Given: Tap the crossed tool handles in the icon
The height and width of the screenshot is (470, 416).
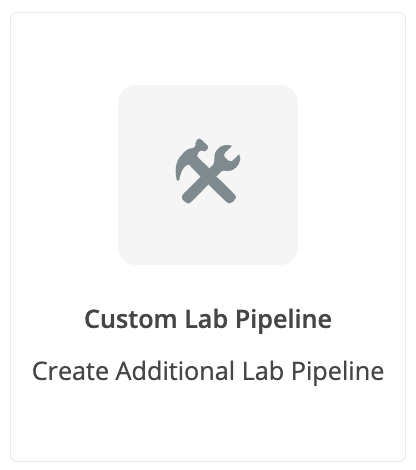Looking at the screenshot, I should pyautogui.click(x=209, y=187).
